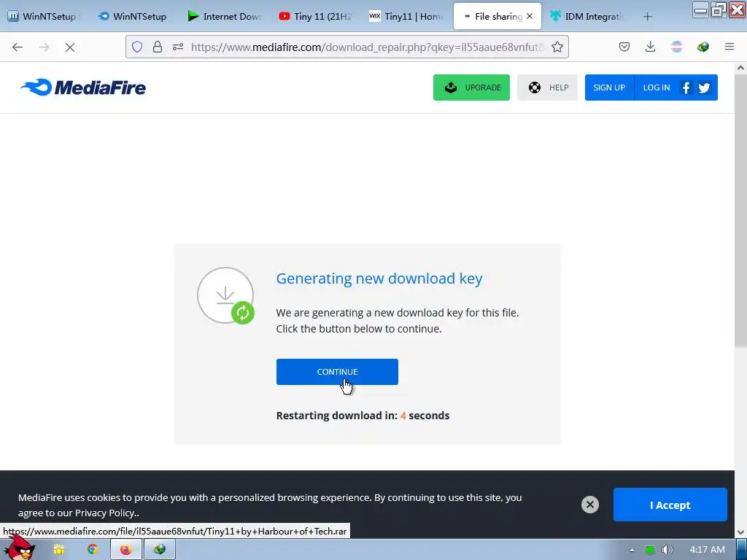Switch to the Internet Download tab
The image size is (747, 560).
[225, 16]
